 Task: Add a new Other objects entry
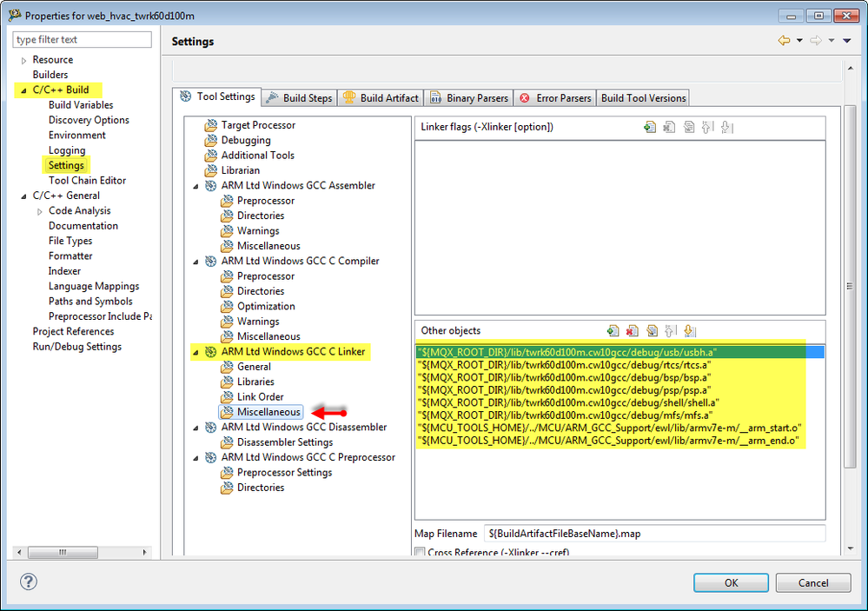[613, 330]
